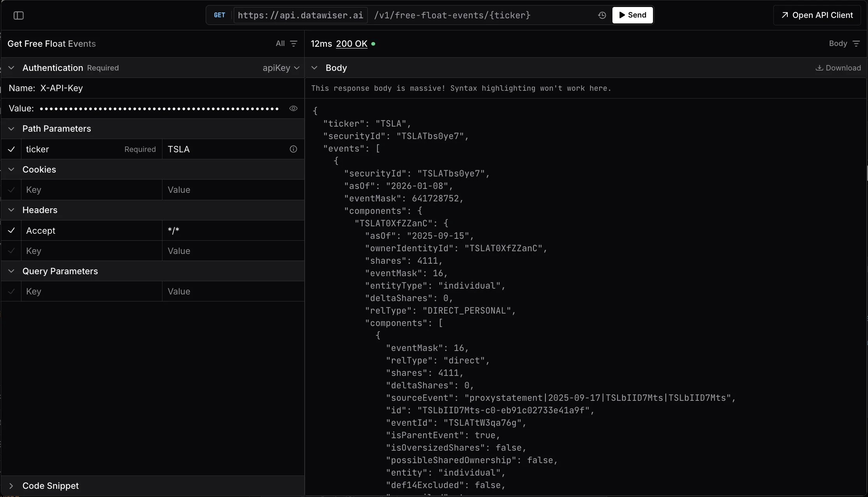Click the Cookies Key field
Screen dimensions: 868x497
(x=92, y=190)
